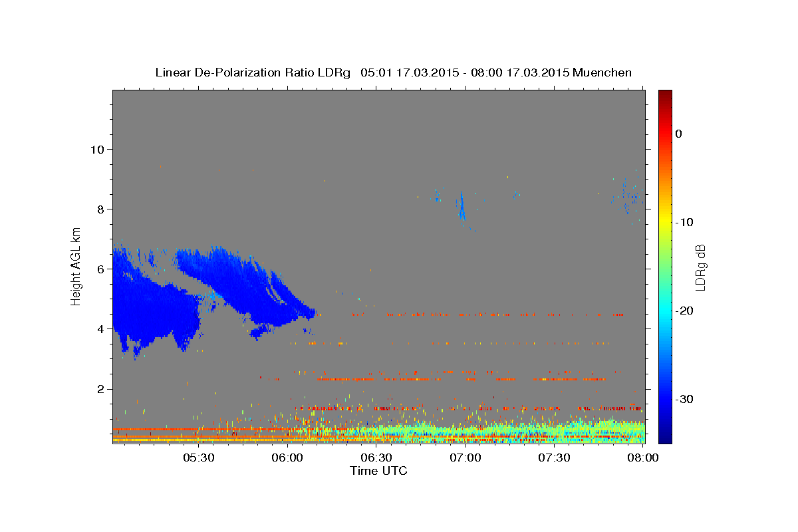Click the dark red top of the colorbar
798x532 pixels.
665,96
